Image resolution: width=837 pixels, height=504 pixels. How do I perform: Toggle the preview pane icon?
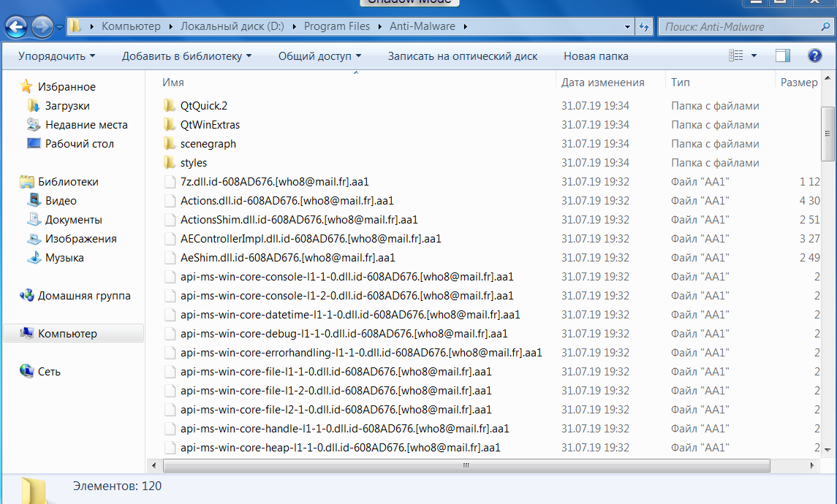[x=783, y=56]
